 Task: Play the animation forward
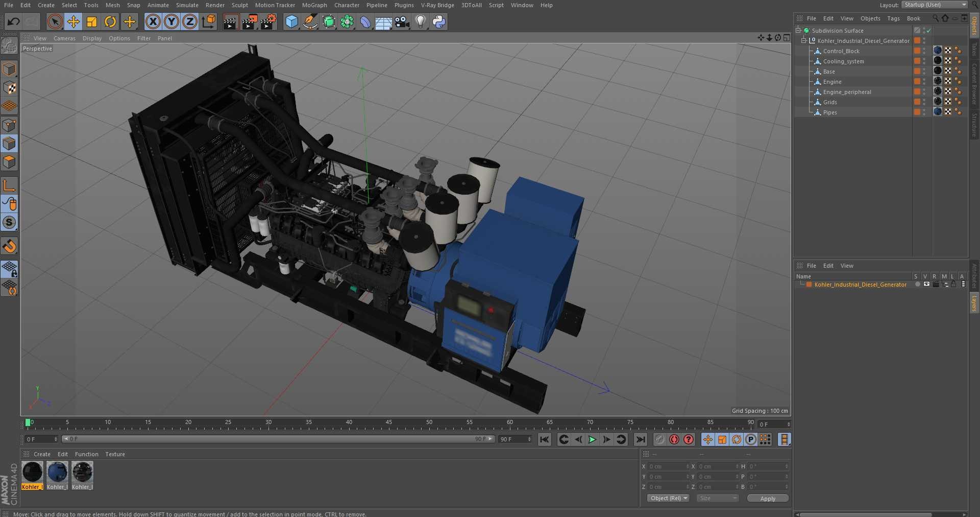[x=592, y=439]
